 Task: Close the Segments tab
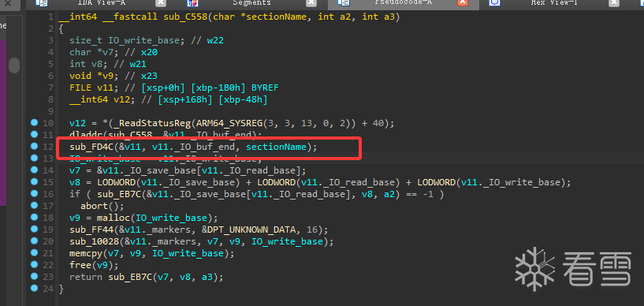[x=311, y=2]
